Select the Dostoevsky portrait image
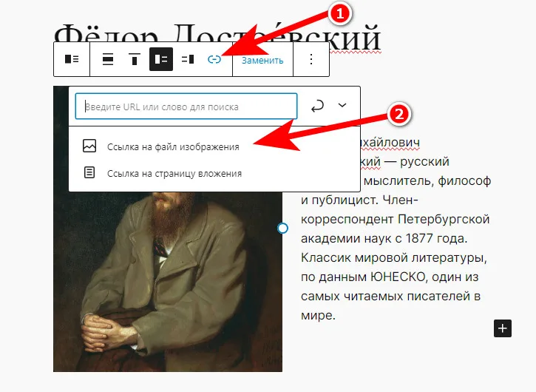This screenshot has height=392, width=536. (168, 280)
